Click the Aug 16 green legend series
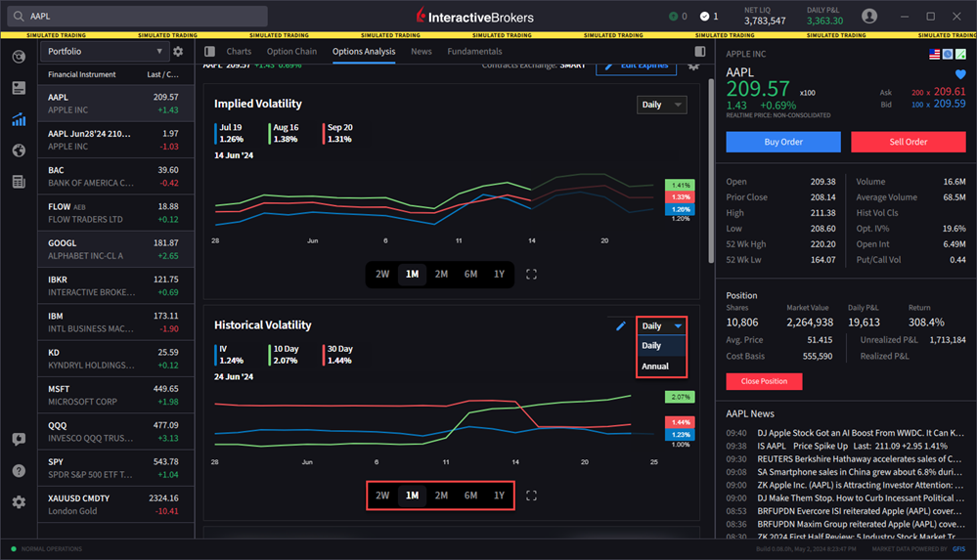This screenshot has height=560, width=977. (x=285, y=133)
